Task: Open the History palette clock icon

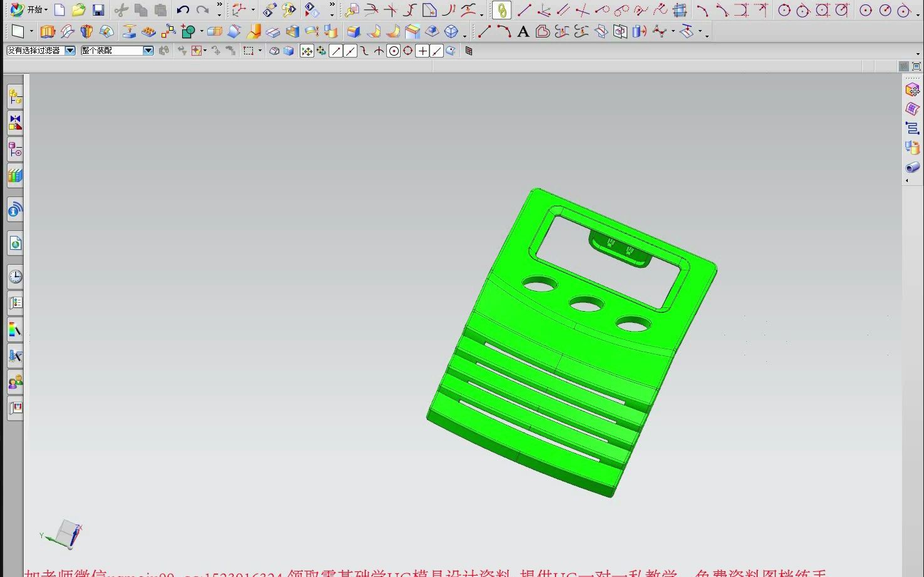Action: click(x=15, y=276)
